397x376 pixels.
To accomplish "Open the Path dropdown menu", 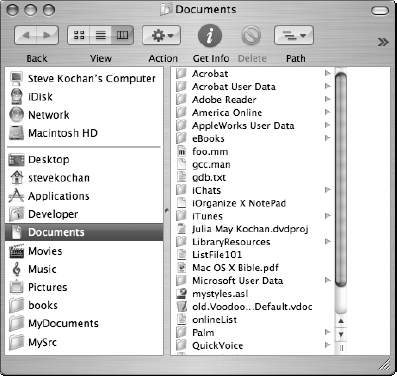I will click(x=294, y=35).
